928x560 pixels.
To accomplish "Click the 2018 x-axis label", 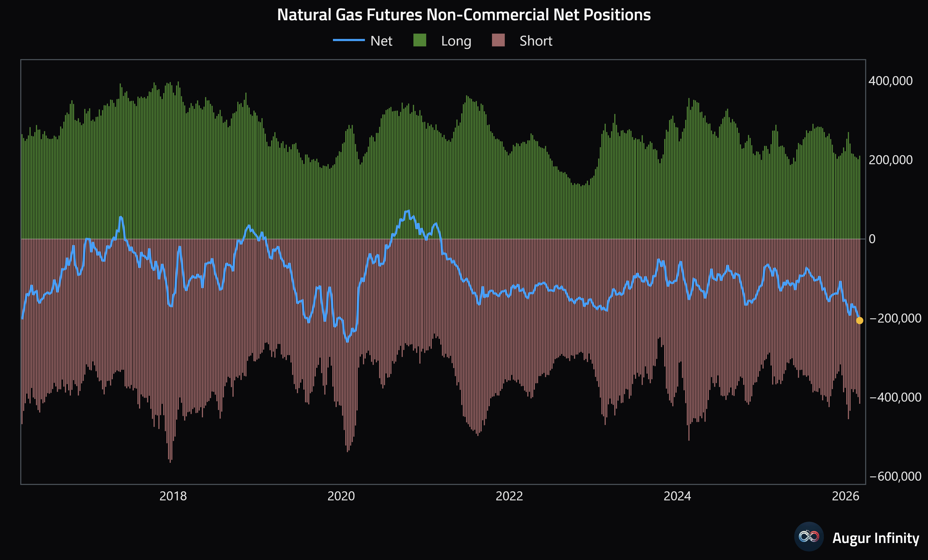I will click(x=173, y=496).
